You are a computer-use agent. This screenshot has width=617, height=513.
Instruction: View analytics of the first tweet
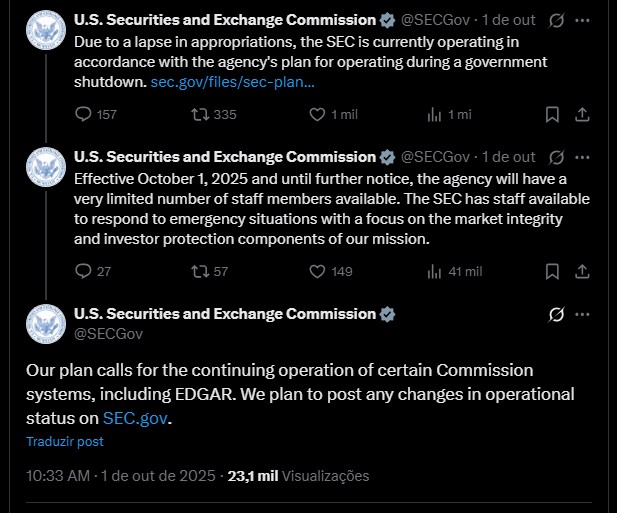point(434,114)
